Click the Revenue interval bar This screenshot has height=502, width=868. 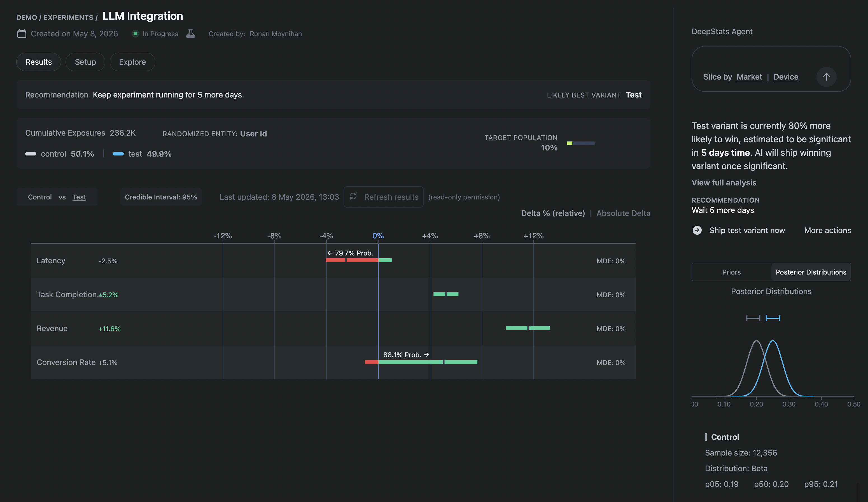[x=528, y=328]
